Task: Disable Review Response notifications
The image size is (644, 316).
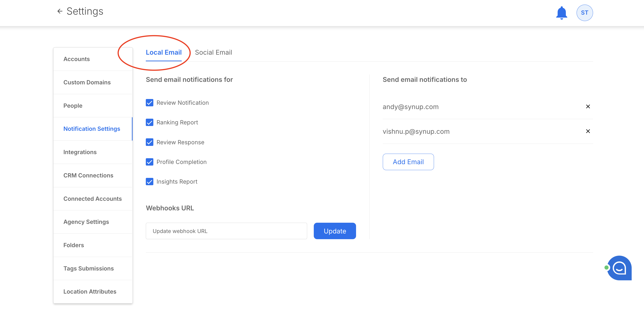Action: coord(149,142)
